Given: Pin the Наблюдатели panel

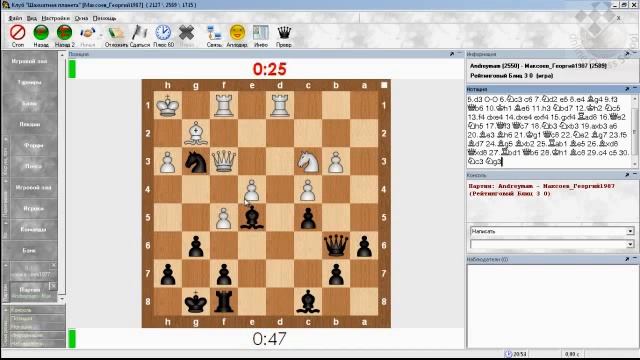Looking at the screenshot, I should [627, 259].
